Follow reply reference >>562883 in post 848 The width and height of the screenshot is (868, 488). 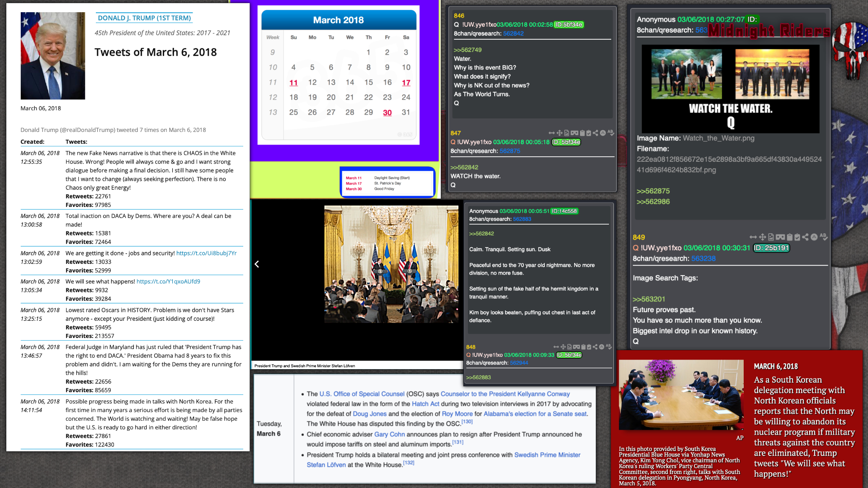[478, 378]
